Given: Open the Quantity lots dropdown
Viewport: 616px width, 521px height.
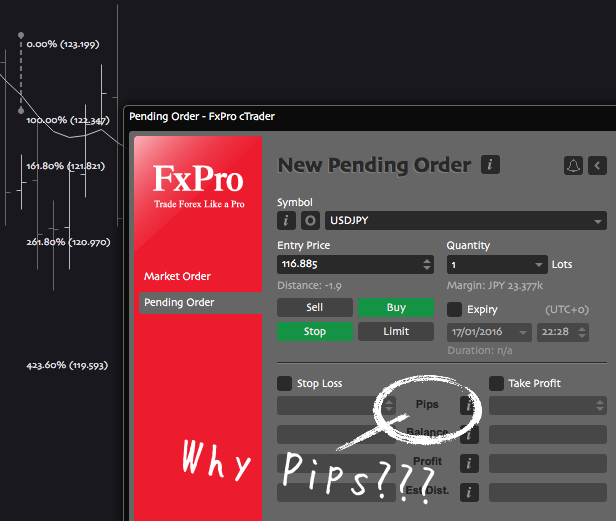Looking at the screenshot, I should click(x=539, y=265).
